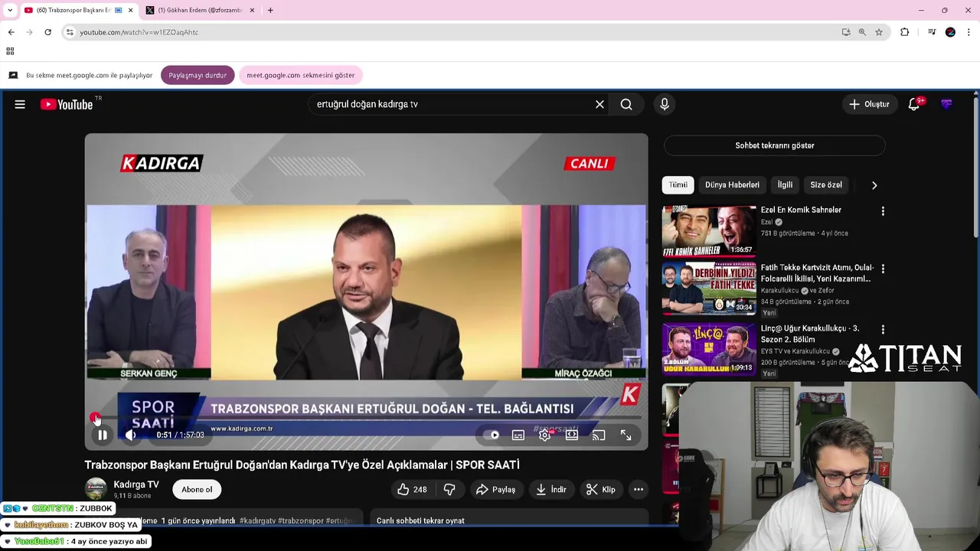Open options menu for the Fatih Tekke video

(x=883, y=269)
